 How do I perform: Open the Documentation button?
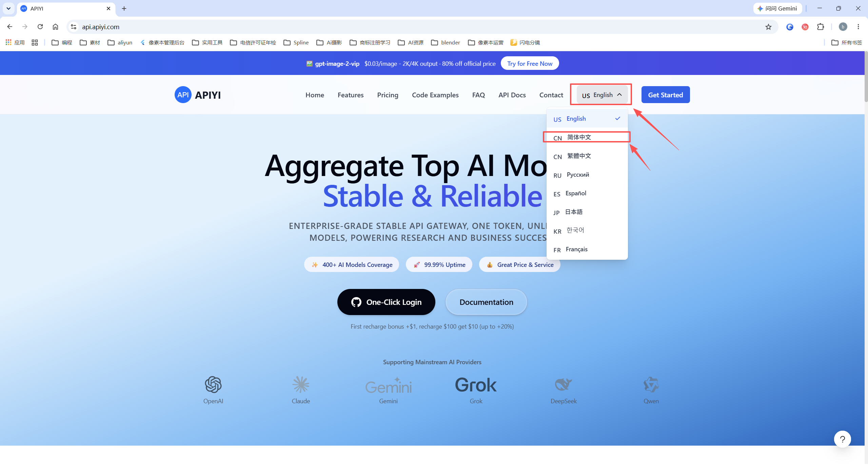click(x=486, y=302)
